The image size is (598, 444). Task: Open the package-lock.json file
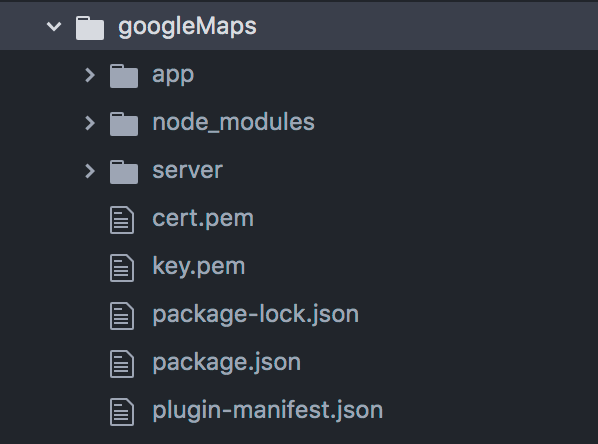[256, 315]
